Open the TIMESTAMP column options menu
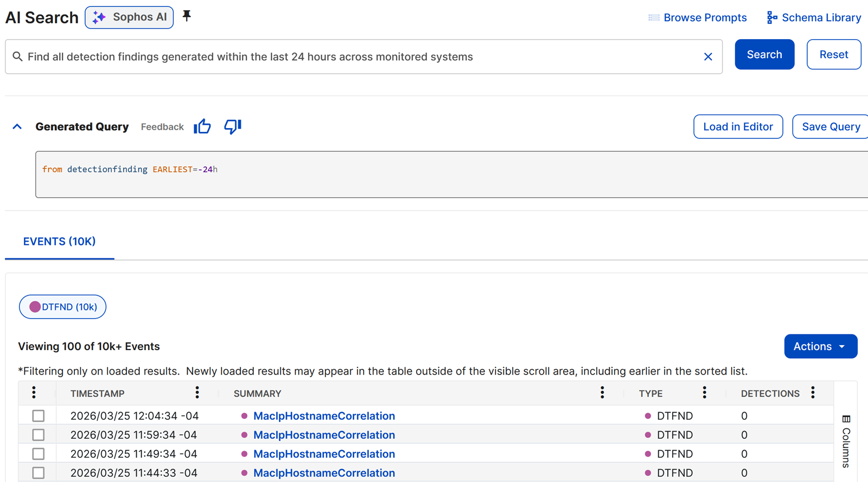The height and width of the screenshot is (482, 868). [x=197, y=393]
